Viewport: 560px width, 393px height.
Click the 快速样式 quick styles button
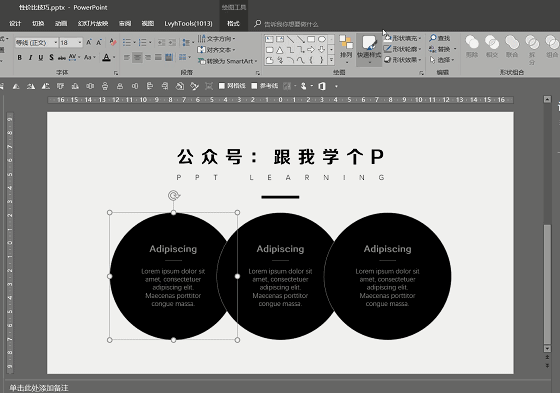(369, 50)
